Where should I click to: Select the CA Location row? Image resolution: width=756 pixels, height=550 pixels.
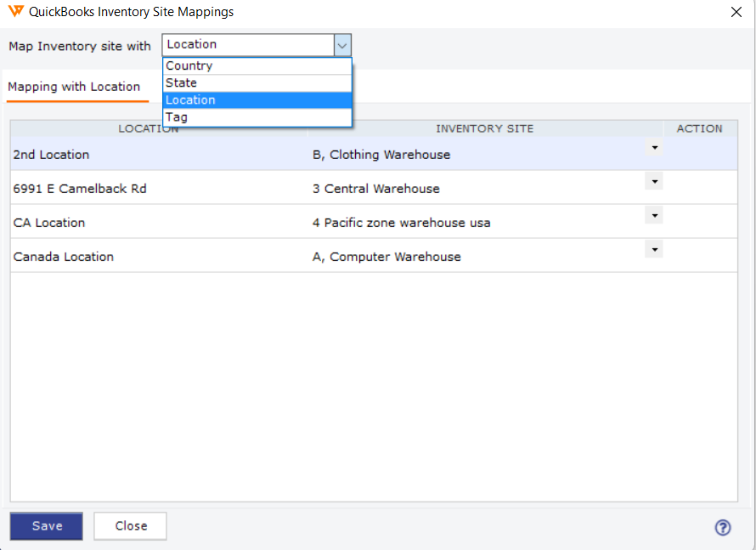374,222
